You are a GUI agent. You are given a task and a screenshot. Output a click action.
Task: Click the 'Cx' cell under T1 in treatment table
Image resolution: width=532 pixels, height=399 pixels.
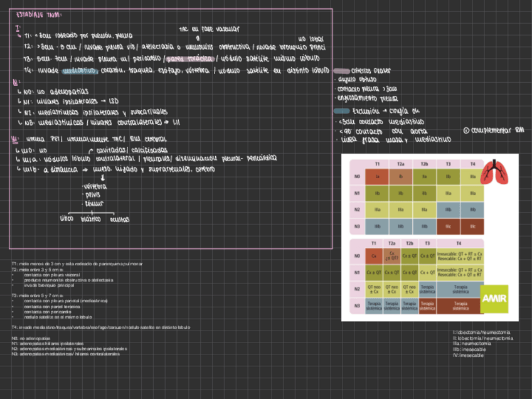click(x=374, y=256)
